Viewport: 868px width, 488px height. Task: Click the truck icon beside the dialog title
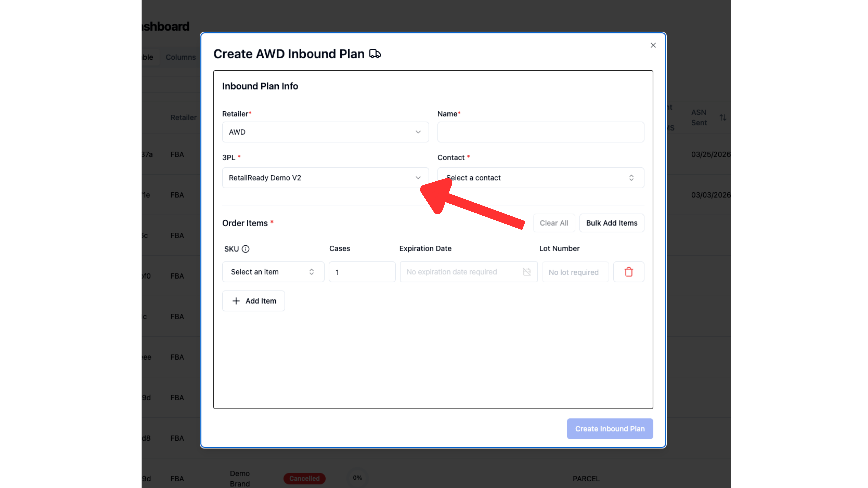(x=375, y=54)
